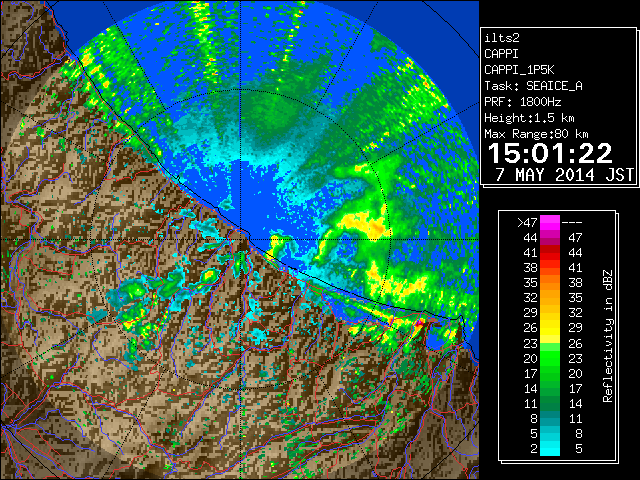Click the bright green swatch beside 20
The image size is (640, 480).
point(550,358)
